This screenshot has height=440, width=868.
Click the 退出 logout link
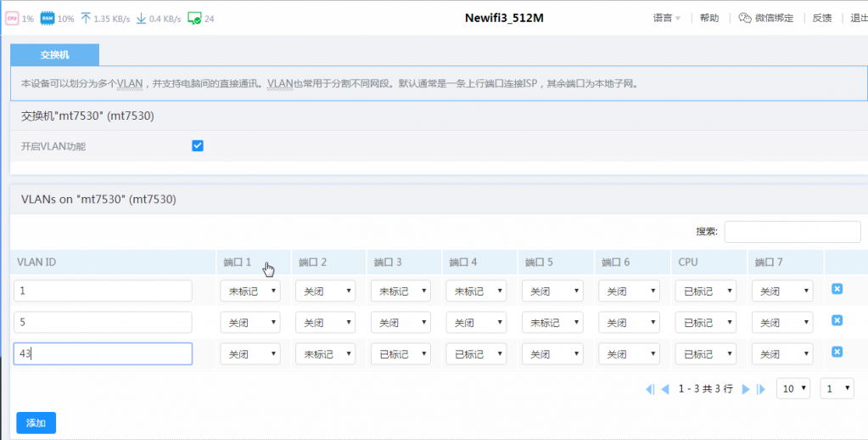(860, 19)
